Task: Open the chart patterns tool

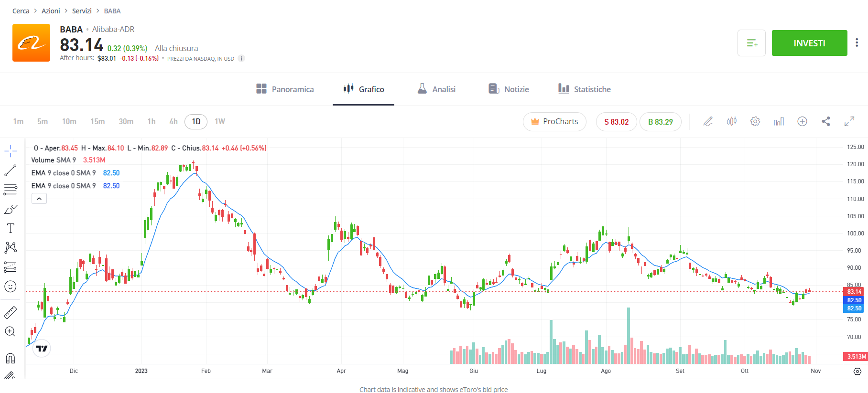Action: pos(11,247)
